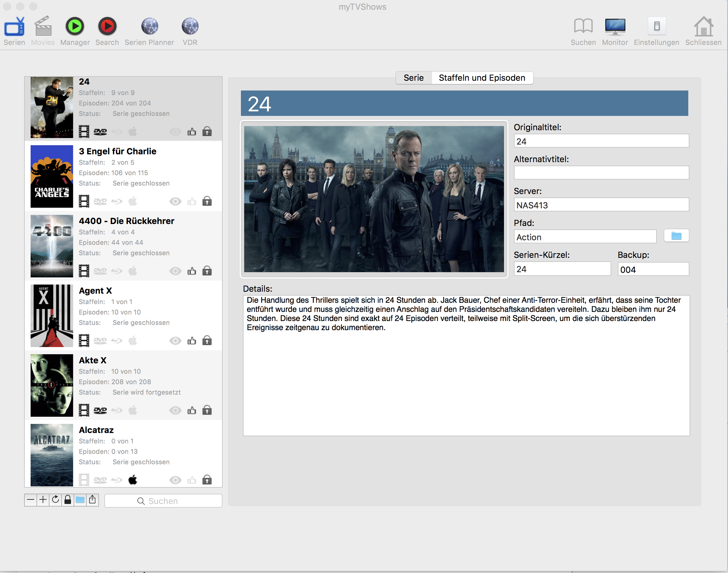Select the Serie tab
This screenshot has height=573, width=728.
point(413,78)
